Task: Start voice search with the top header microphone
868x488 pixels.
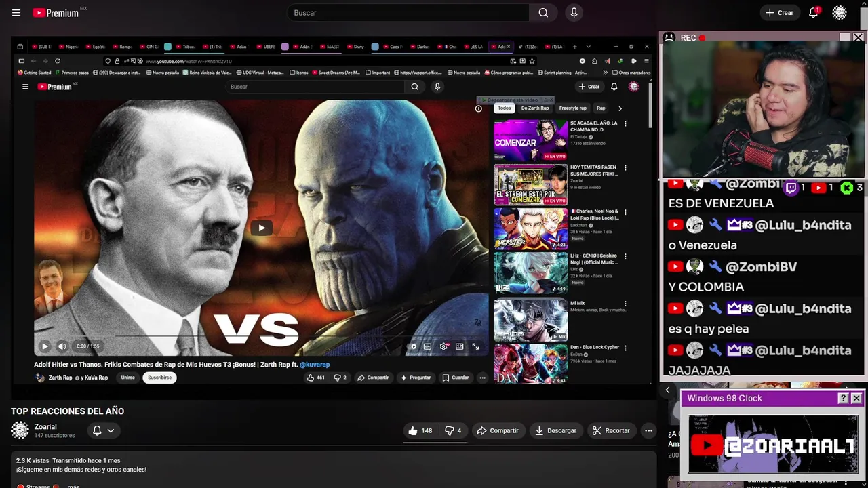Action: coord(574,13)
